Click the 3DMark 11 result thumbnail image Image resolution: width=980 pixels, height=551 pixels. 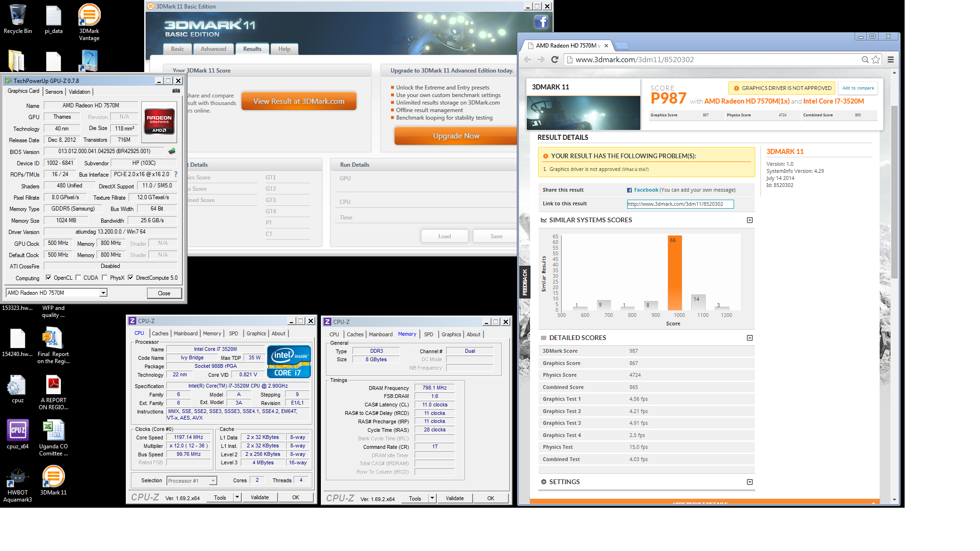tap(583, 113)
